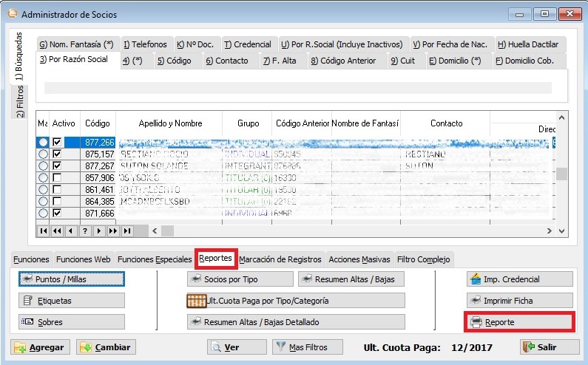Jump to first record in grid navigator
Screen dimensions: 588x365
(44, 231)
